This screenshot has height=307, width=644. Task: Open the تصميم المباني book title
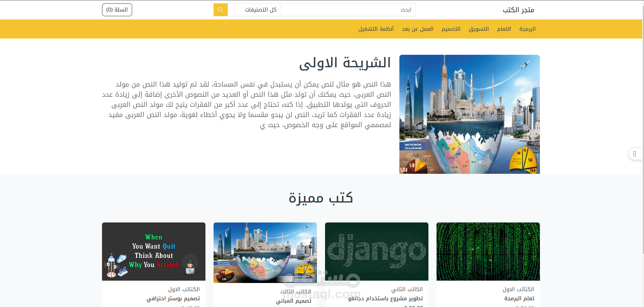coord(294,301)
